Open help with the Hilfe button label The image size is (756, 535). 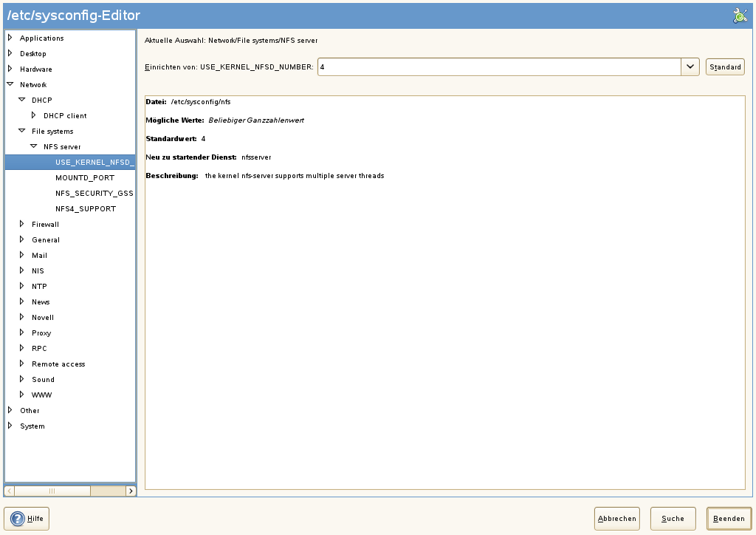pyautogui.click(x=35, y=519)
